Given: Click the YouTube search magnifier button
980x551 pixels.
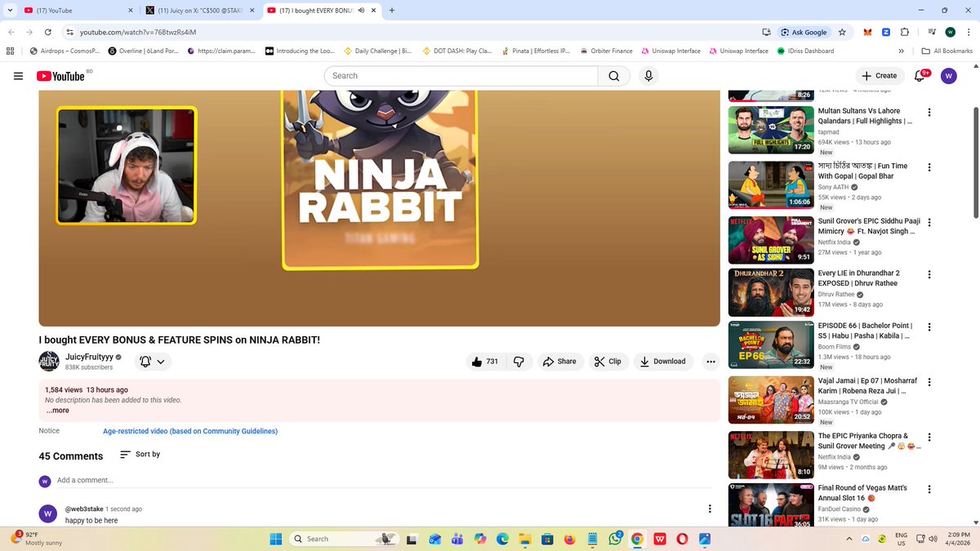Looking at the screenshot, I should tap(613, 76).
